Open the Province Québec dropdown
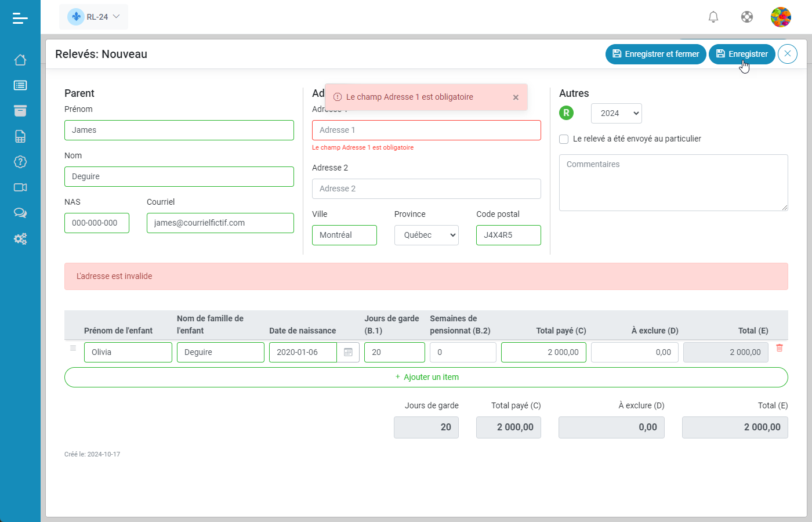The width and height of the screenshot is (812, 522). 426,235
